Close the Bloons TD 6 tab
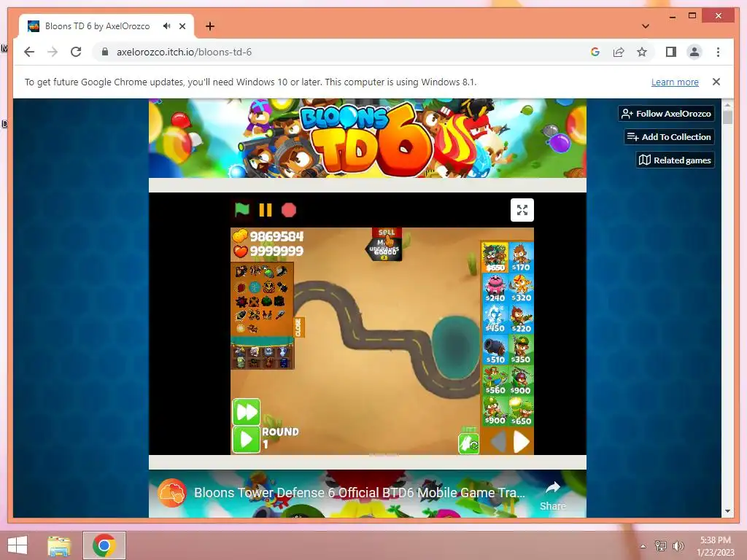This screenshot has width=747, height=560. point(182,26)
